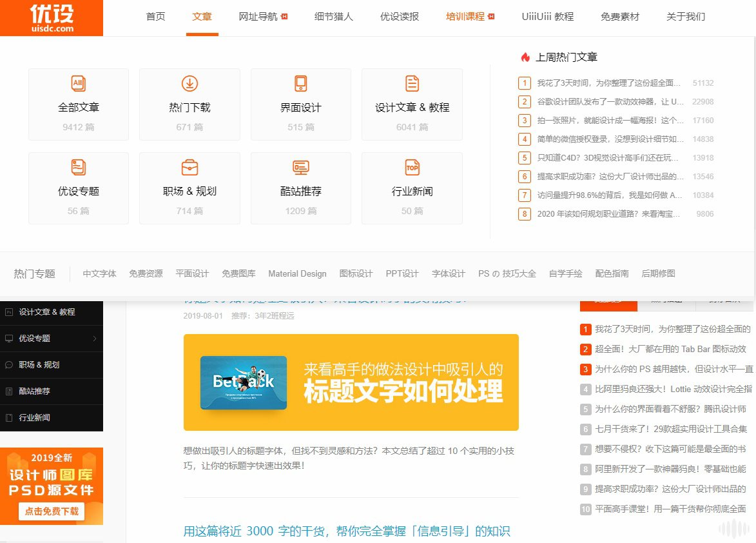Click the 9412 篇 article count
The width and height of the screenshot is (756, 543).
click(x=78, y=127)
